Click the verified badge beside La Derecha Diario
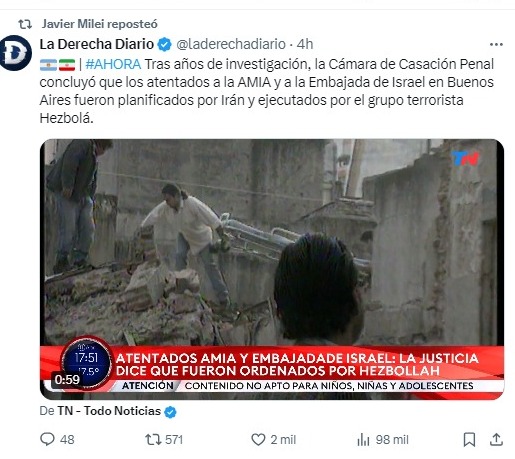Viewport: 515px width, 459px height. click(x=164, y=44)
